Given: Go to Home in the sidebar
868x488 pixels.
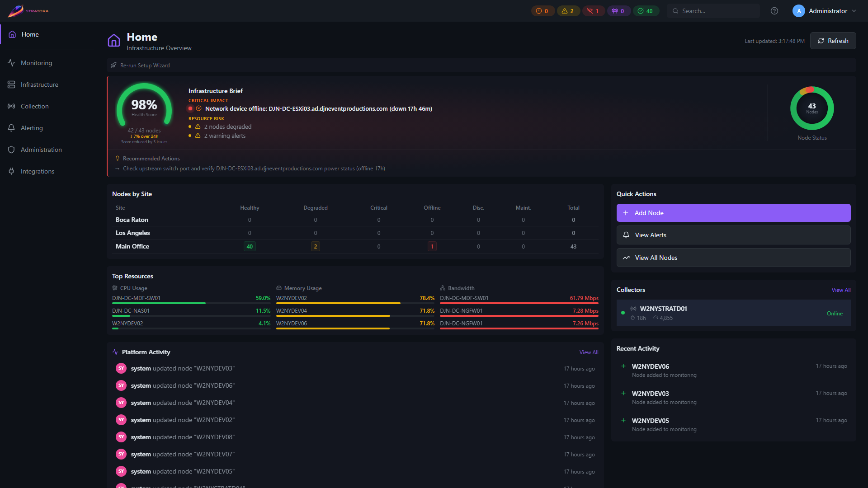Looking at the screenshot, I should (47, 34).
